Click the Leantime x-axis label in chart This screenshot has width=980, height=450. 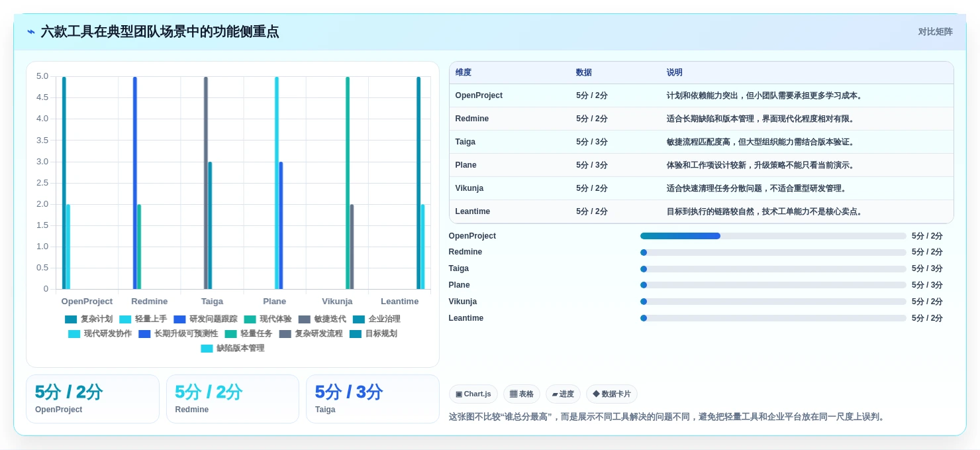[x=400, y=302]
